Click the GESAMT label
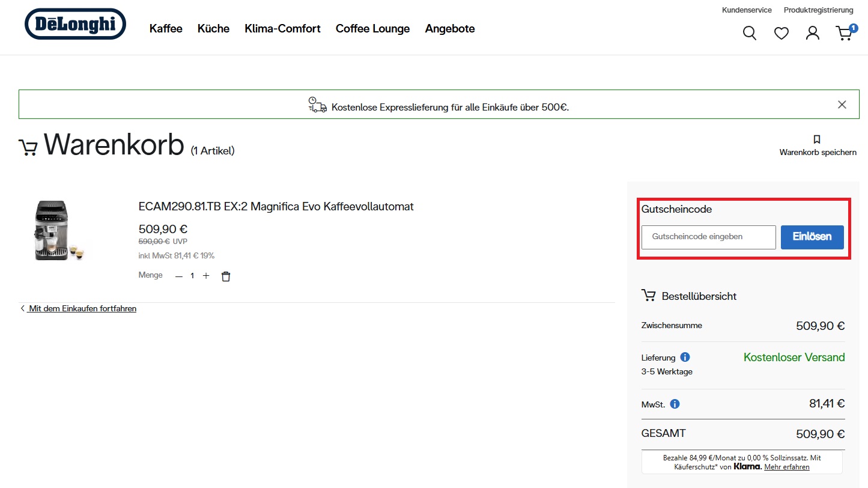This screenshot has width=868, height=488. coord(664,433)
